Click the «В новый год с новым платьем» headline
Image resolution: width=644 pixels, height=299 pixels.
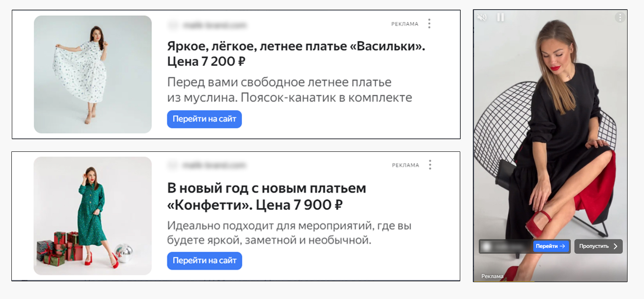(x=267, y=197)
